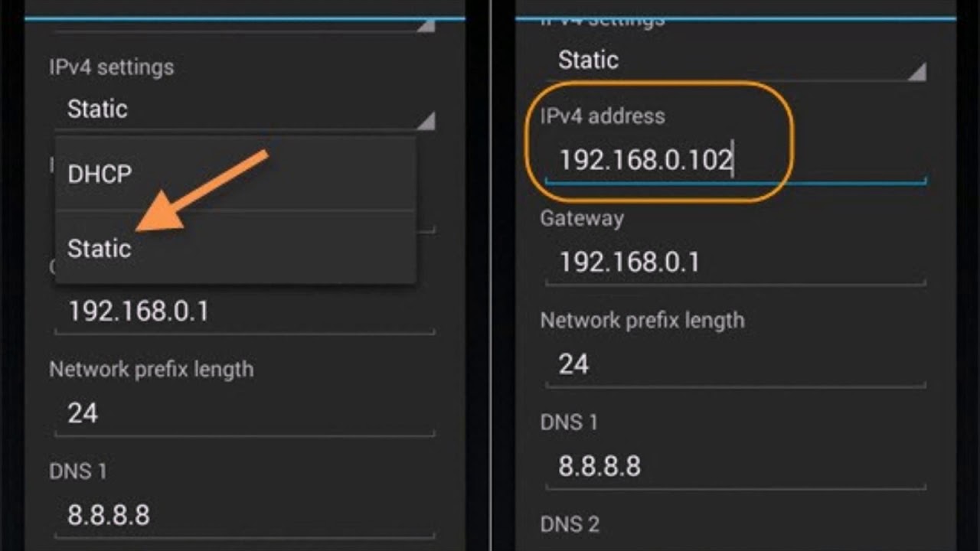Image resolution: width=980 pixels, height=551 pixels.
Task: Click left panel's Static spinner triangle arrow
Action: coord(426,121)
